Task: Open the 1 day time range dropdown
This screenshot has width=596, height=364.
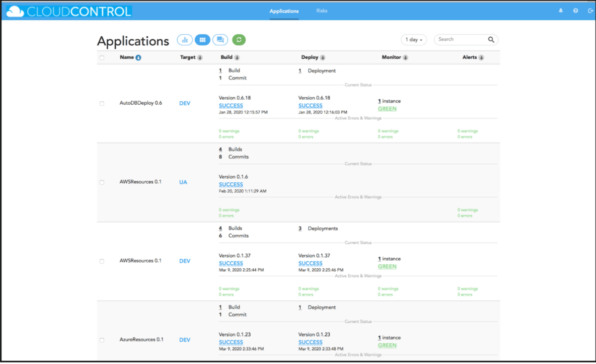Action: [414, 39]
